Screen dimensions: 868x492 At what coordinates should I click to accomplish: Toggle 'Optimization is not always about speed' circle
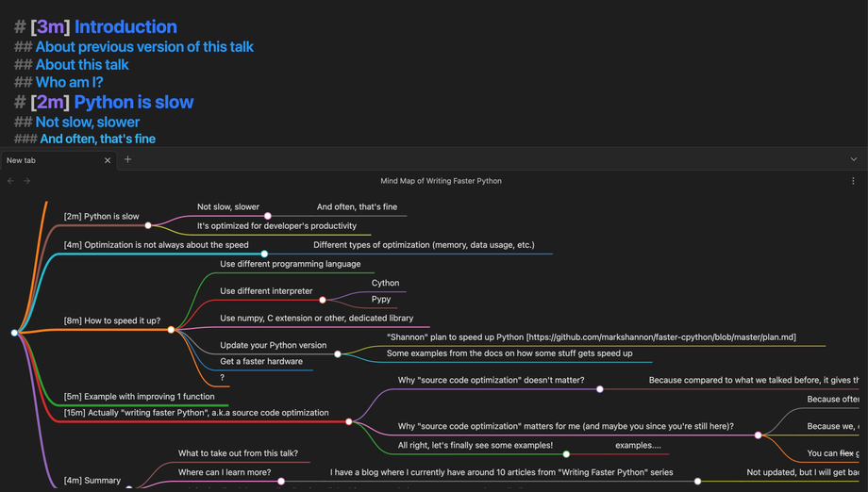264,254
